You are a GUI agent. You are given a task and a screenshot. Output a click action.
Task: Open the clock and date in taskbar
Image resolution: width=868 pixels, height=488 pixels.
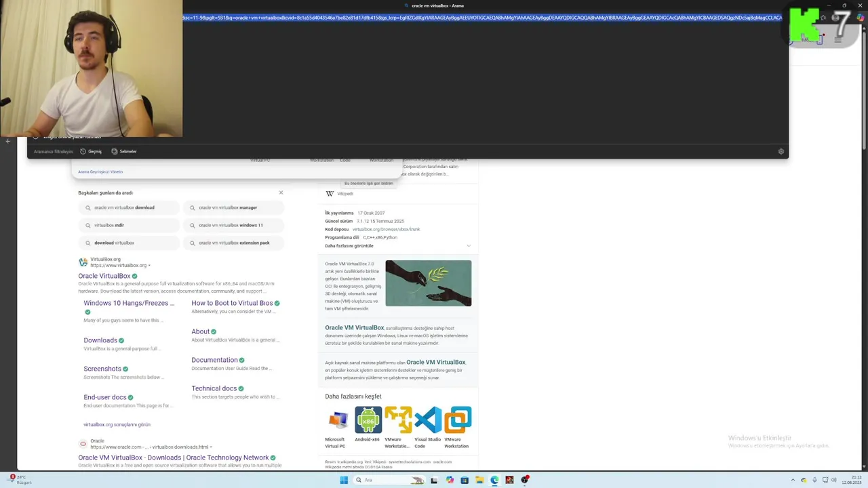850,480
